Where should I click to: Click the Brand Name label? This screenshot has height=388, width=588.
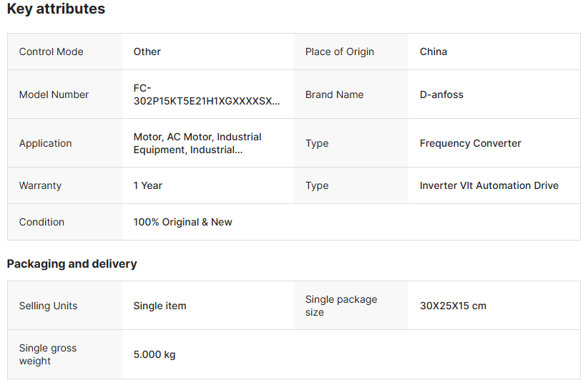334,94
